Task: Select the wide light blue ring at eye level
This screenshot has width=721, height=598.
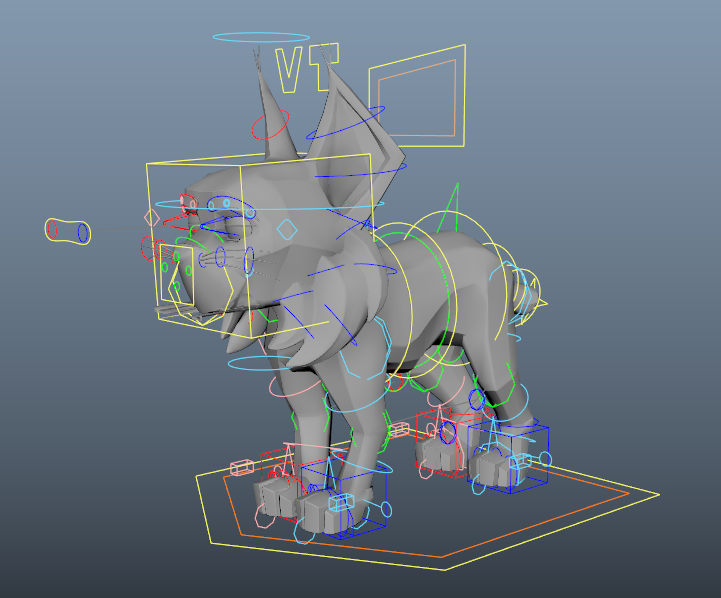Action: click(269, 205)
